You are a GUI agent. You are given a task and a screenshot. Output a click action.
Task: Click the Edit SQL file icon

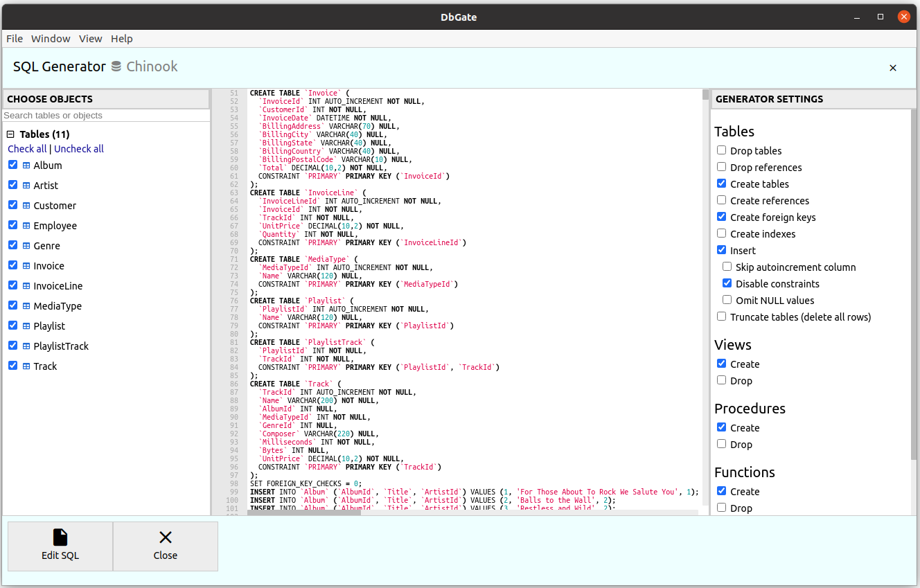(60, 537)
